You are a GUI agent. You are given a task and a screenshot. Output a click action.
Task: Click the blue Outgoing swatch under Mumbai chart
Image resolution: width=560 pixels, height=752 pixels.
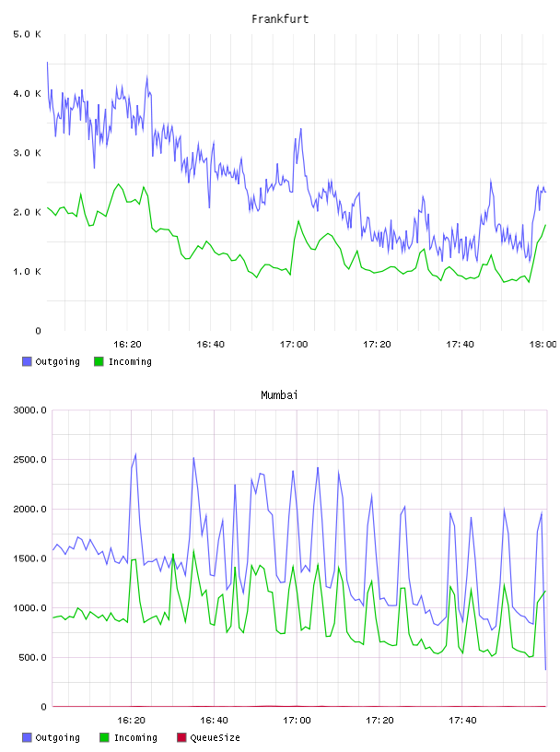[x=27, y=737]
